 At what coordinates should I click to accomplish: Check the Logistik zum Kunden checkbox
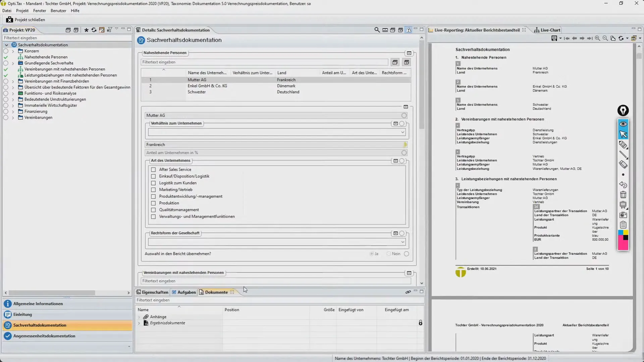point(153,183)
